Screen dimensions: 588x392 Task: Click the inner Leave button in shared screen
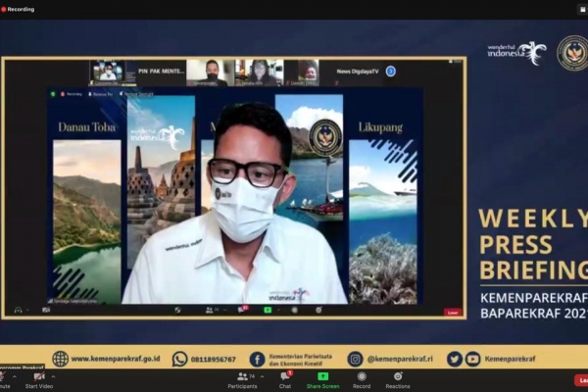(452, 312)
